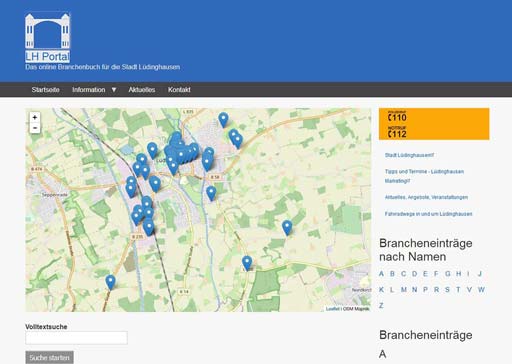512x364 pixels.
Task: Show entries starting with letter E
Action: coord(425,274)
